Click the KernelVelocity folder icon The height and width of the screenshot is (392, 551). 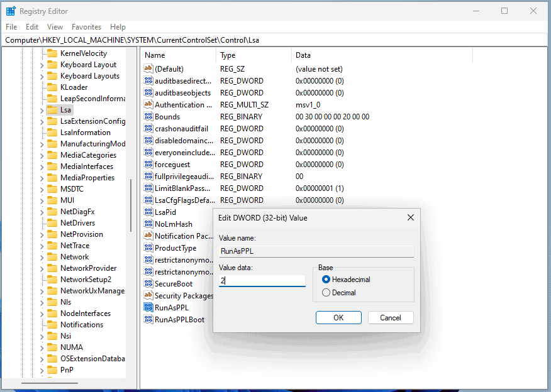click(52, 53)
